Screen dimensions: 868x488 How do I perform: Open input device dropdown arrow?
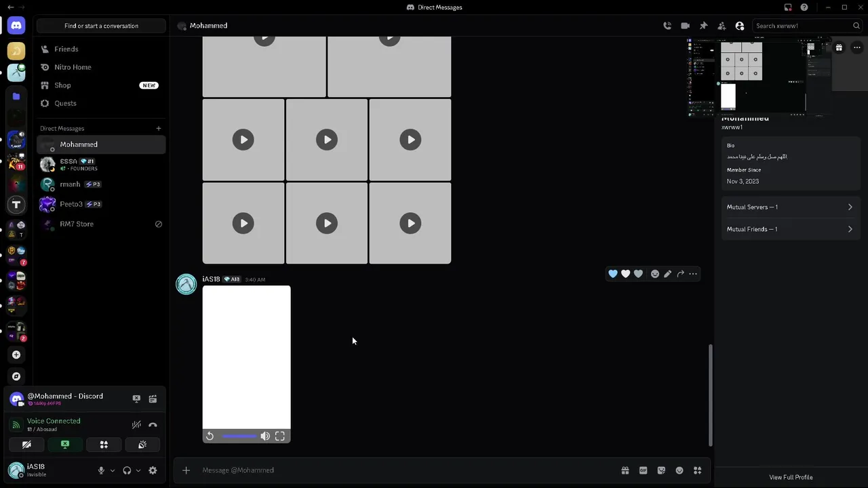(x=113, y=470)
